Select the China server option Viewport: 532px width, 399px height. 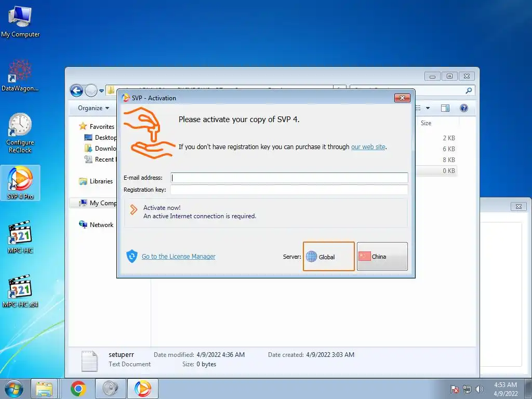pos(382,257)
